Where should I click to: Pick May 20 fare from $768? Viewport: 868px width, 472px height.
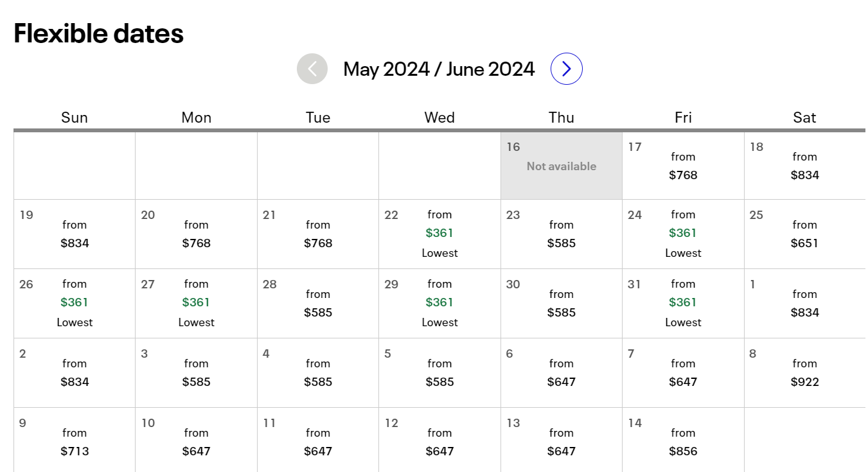pyautogui.click(x=196, y=234)
